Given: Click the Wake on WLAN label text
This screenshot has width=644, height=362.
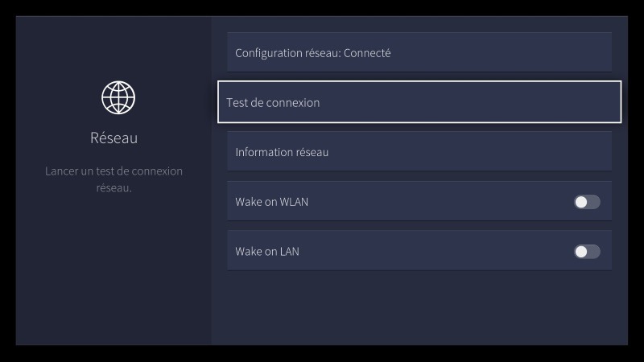Looking at the screenshot, I should tap(267, 202).
